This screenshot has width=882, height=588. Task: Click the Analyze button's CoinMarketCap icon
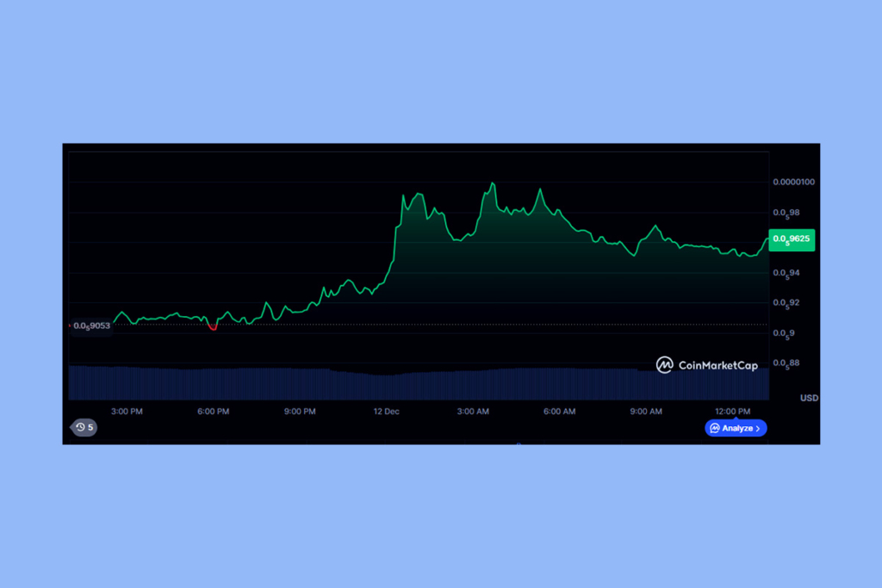(716, 428)
